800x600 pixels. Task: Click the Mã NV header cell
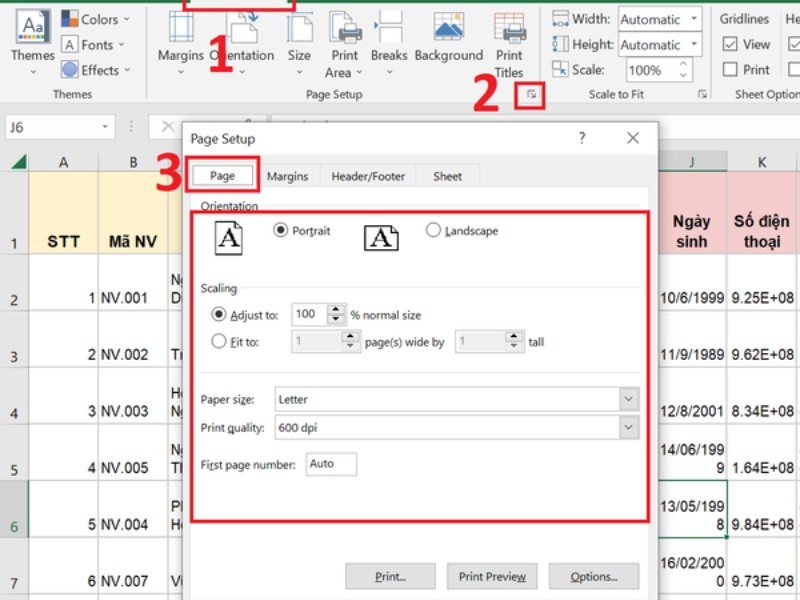[x=133, y=213]
